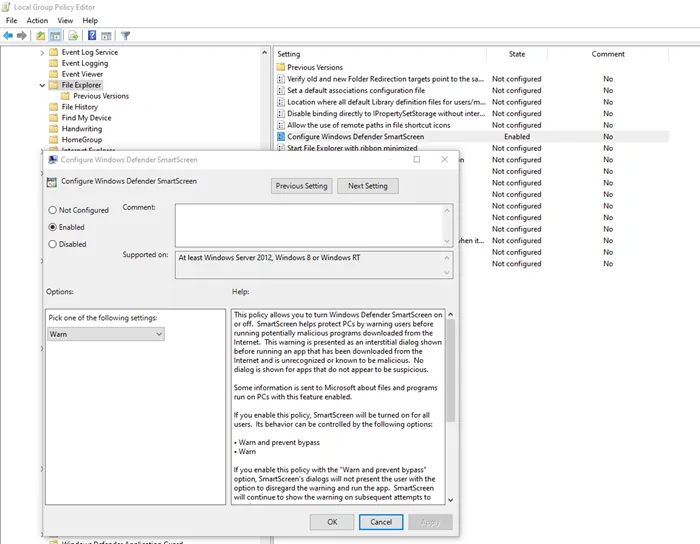Select Event Logging in the tree
The image size is (700, 544).
[x=85, y=63]
